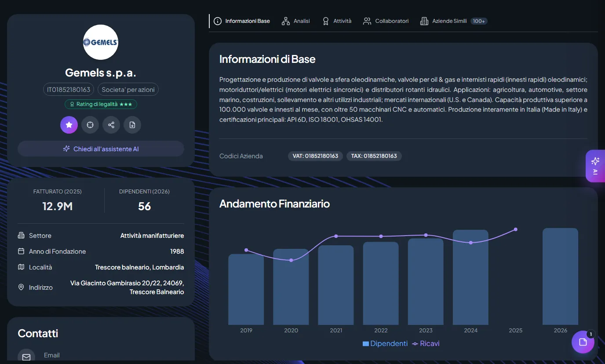Screen dimensions: 605x364
Task: Click the crosshair target icon button
Action: tap(90, 125)
